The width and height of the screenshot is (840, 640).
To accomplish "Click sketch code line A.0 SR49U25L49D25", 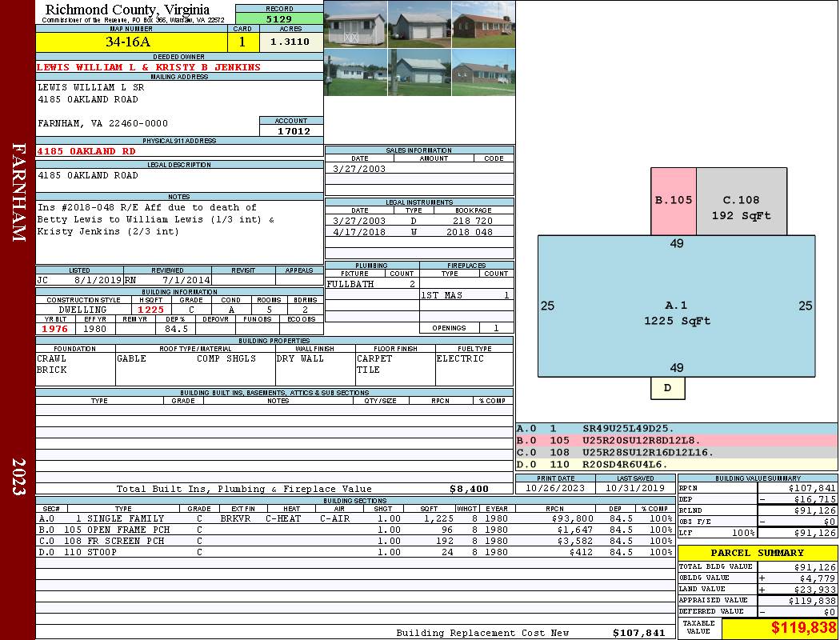I will (677, 429).
